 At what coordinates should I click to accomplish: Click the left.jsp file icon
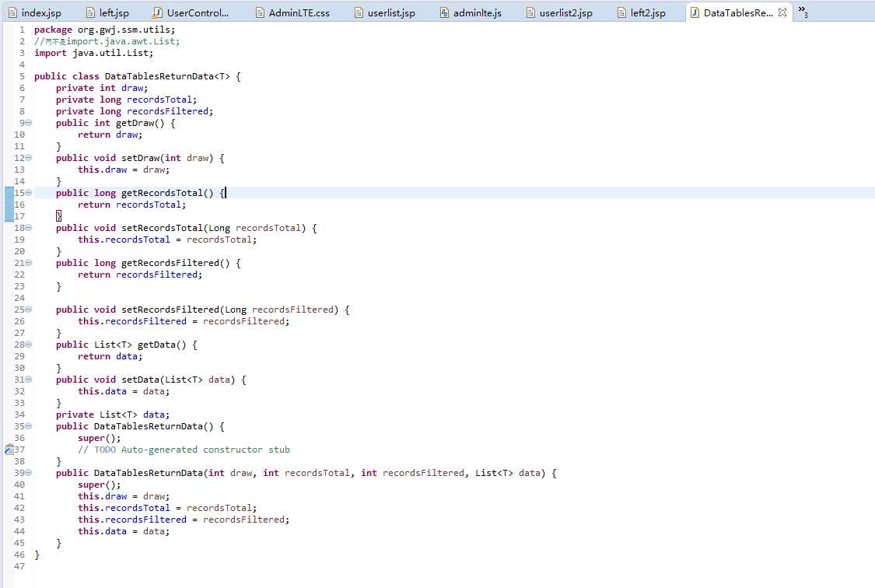[90, 12]
